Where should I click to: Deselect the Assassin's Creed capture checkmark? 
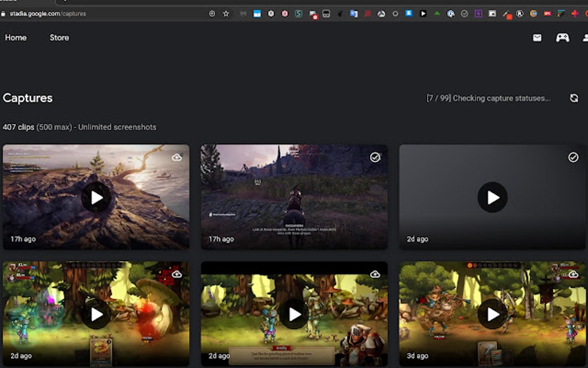coord(375,156)
